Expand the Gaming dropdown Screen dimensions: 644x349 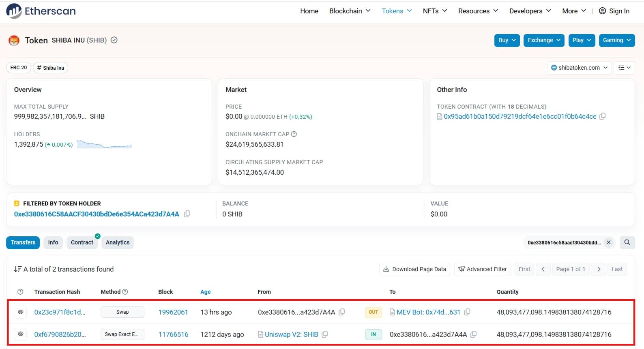617,40
